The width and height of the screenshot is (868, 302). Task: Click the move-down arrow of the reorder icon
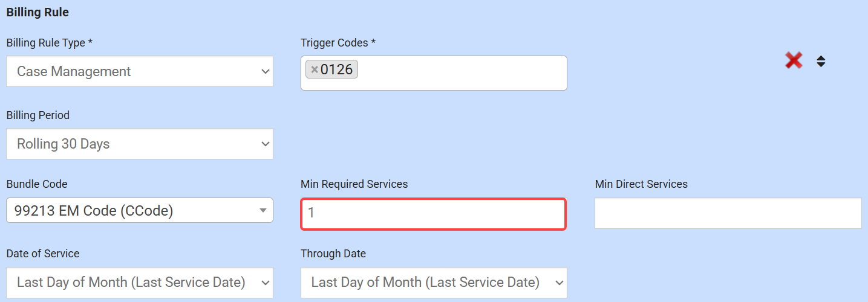(x=821, y=64)
